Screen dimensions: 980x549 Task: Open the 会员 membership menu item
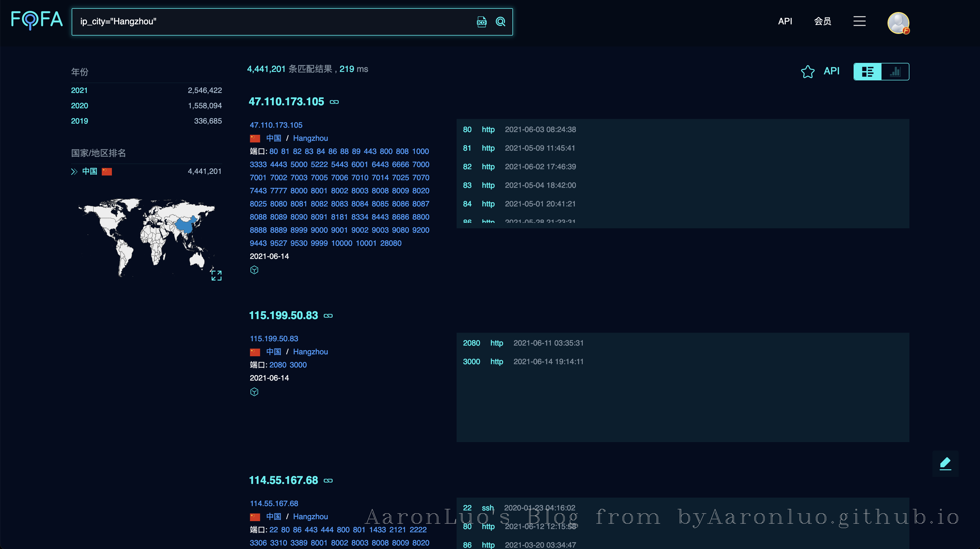[x=822, y=21]
